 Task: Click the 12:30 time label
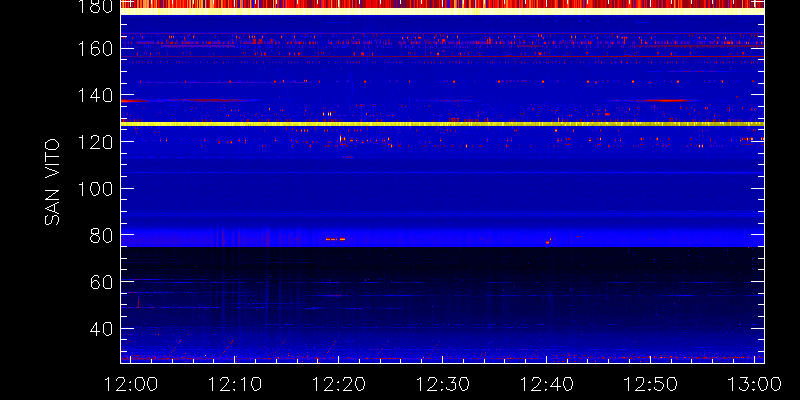[x=443, y=384]
